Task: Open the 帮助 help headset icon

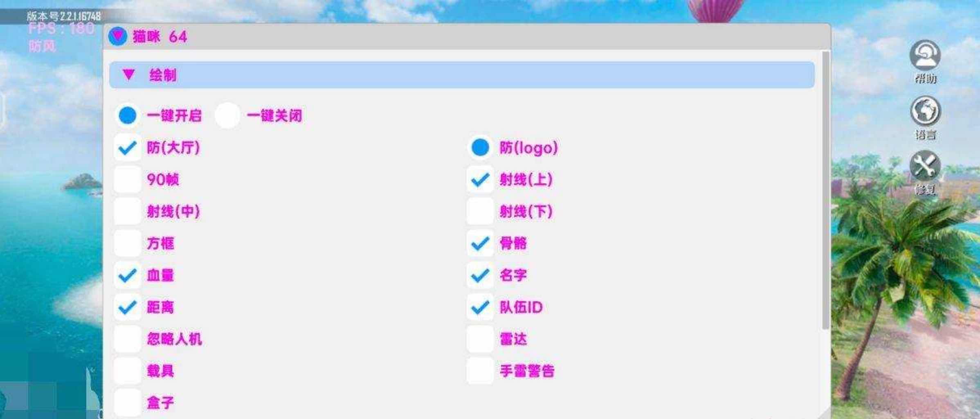Action: click(x=925, y=55)
